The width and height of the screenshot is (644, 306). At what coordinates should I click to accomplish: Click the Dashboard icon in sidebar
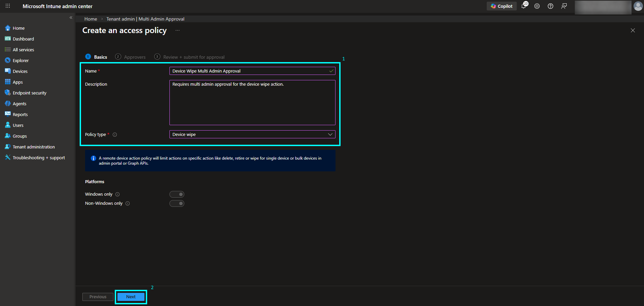[8, 39]
